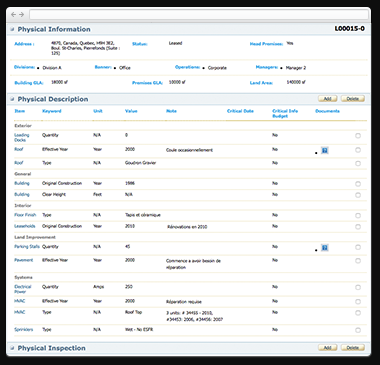Focus the browser address bar
The width and height of the screenshot is (380, 365).
coord(199,15)
